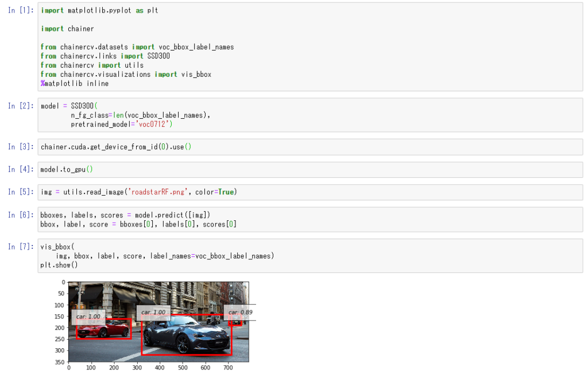Select the model.predict code cell
Screen dimensions: 588x374
310,220
